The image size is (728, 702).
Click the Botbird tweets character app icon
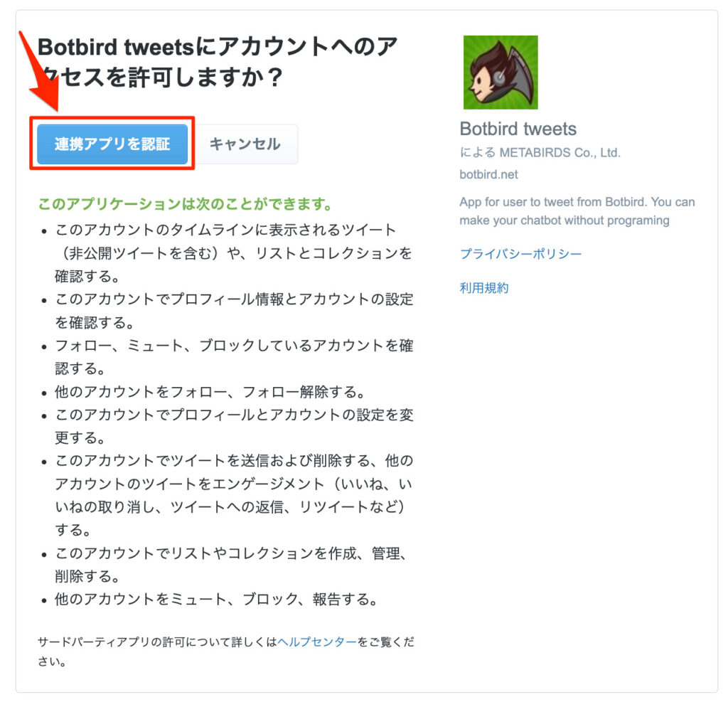tap(500, 73)
